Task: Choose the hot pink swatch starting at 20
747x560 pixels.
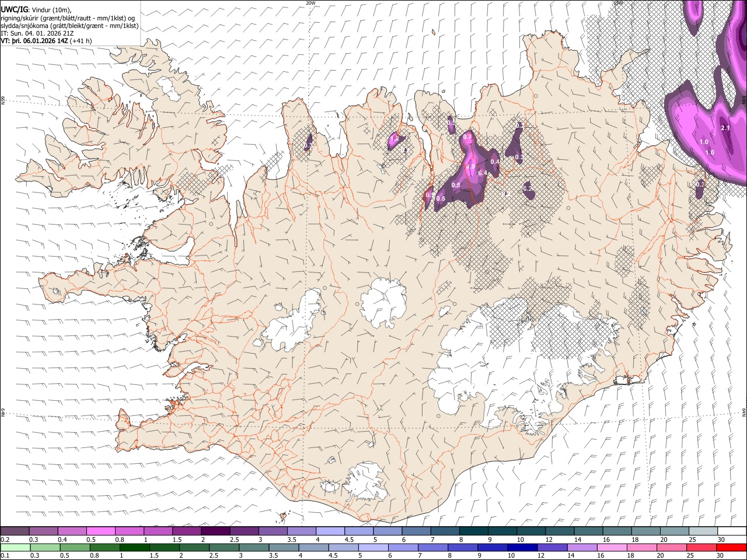Action: coord(672,548)
